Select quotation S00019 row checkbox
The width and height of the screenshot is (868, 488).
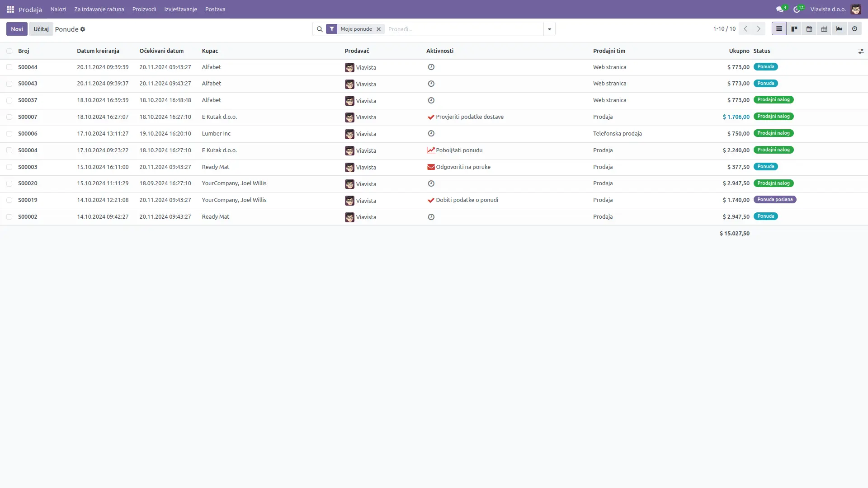coord(9,200)
